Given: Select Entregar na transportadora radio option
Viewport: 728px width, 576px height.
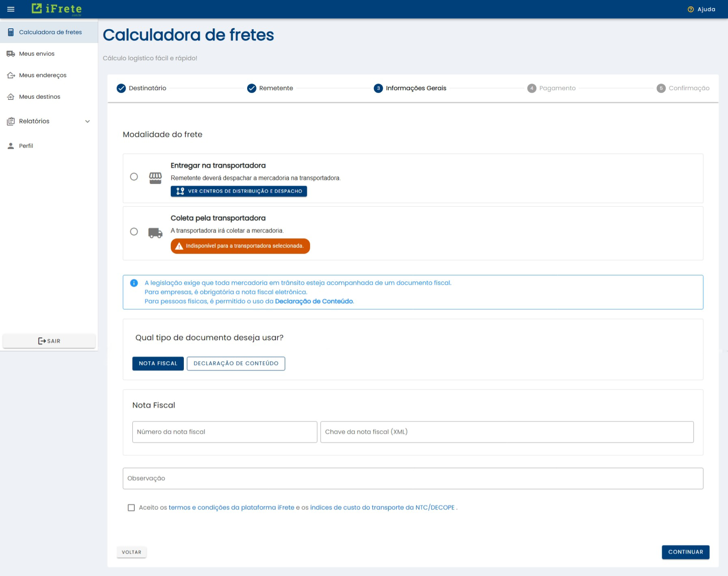Looking at the screenshot, I should tap(134, 177).
